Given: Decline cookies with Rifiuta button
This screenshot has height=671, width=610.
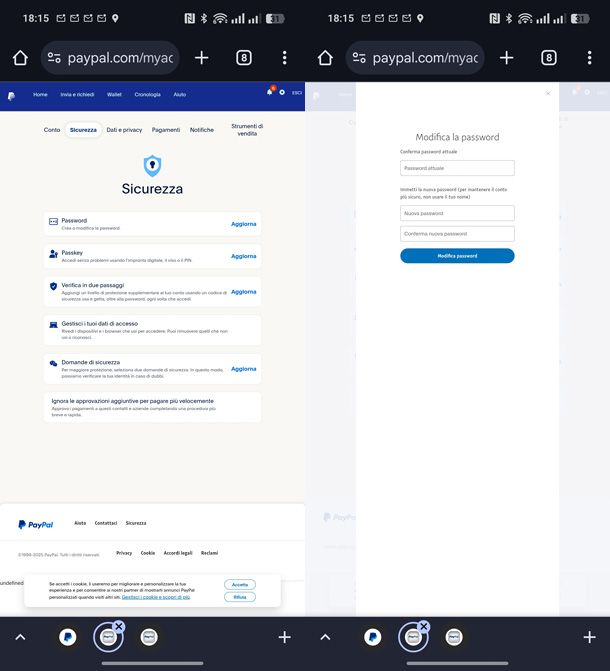Looking at the screenshot, I should [x=240, y=597].
